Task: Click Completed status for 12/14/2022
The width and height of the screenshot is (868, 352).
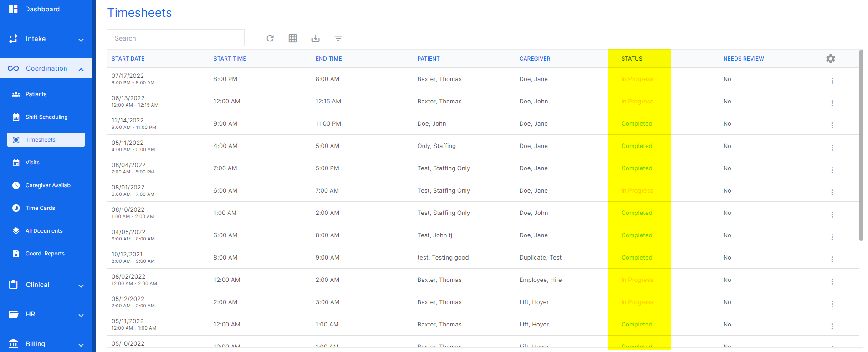Action: click(x=637, y=124)
